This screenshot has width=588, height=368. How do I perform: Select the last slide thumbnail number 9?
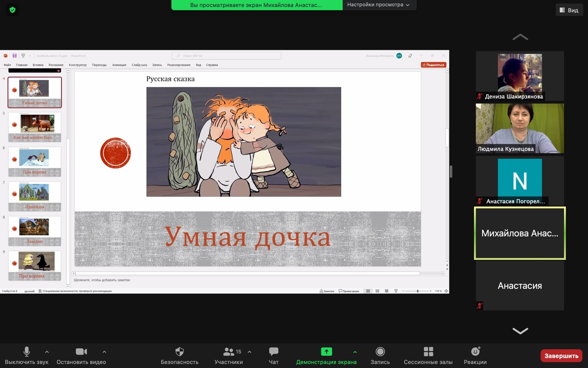(x=35, y=265)
